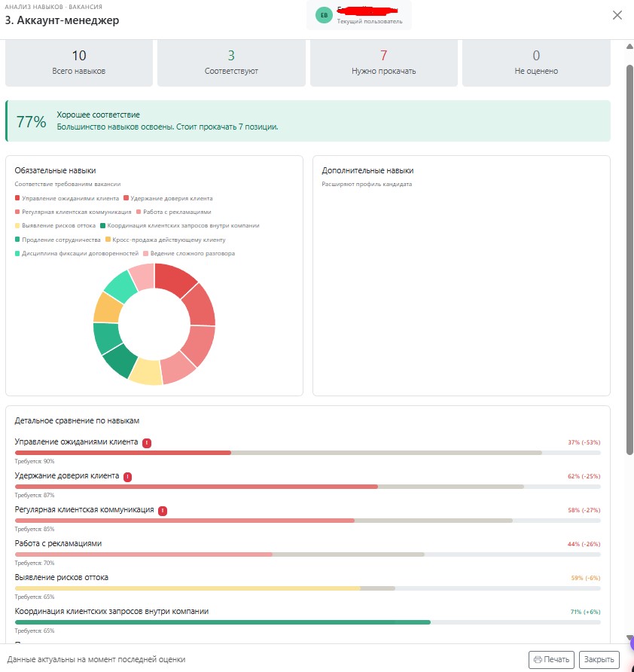Toggle legend item Управление ожиданиями клиента
Viewport: 634px width, 672px height.
click(x=67, y=198)
